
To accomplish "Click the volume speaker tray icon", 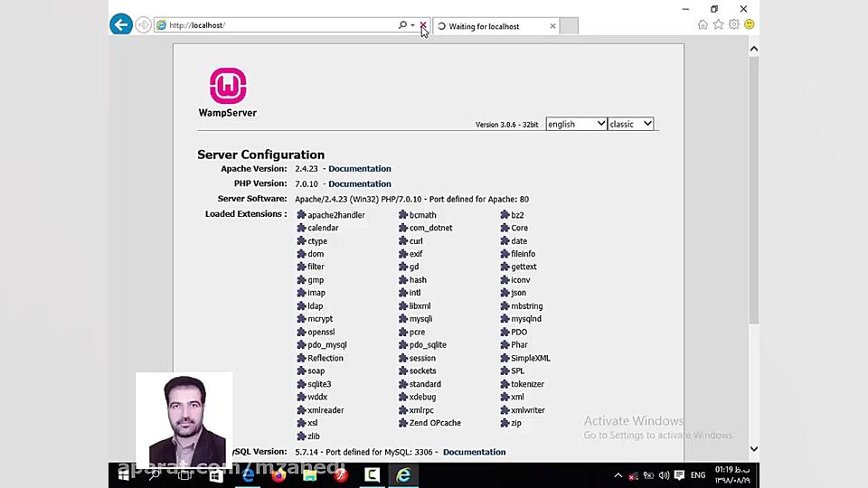I will 664,475.
